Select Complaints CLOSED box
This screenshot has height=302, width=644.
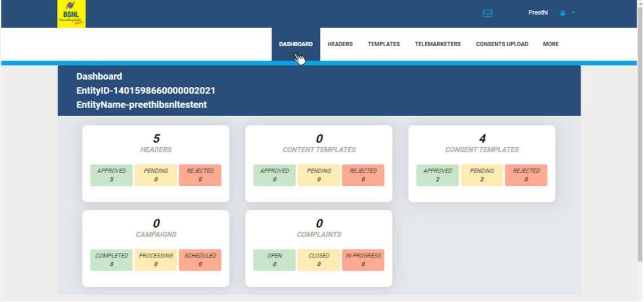(x=319, y=260)
